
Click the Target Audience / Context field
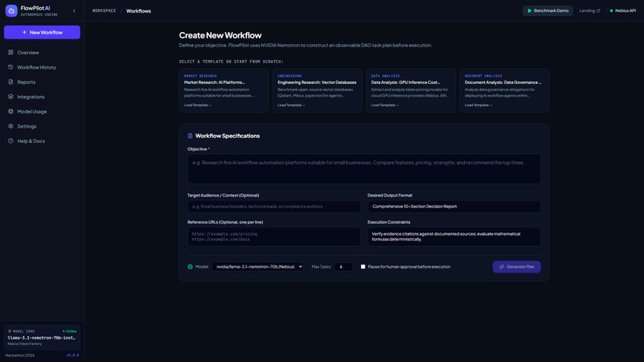pyautogui.click(x=274, y=206)
